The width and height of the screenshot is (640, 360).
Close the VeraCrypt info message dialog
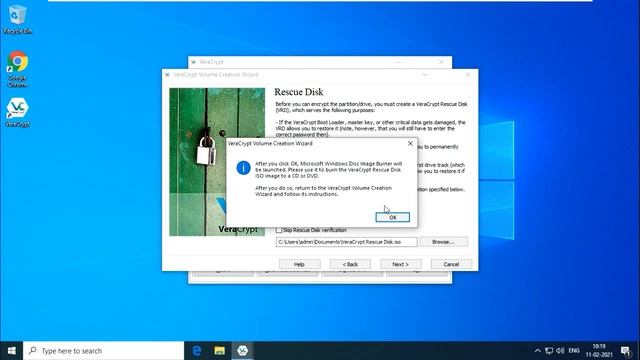tap(410, 143)
